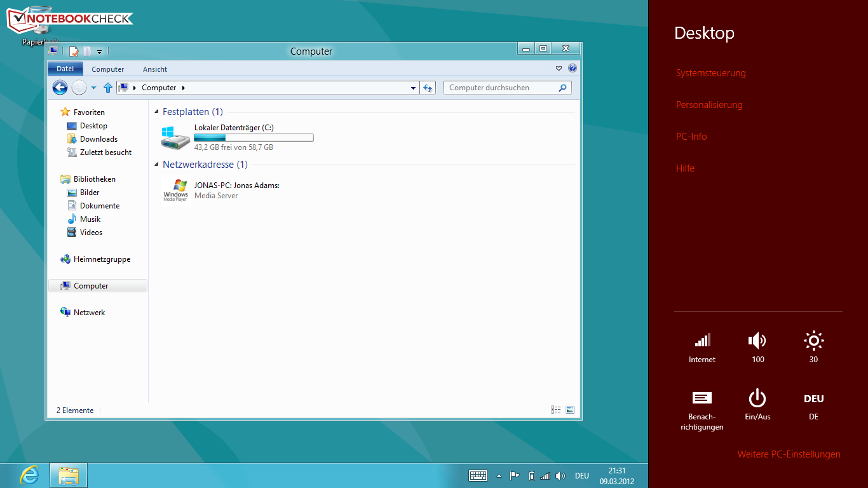Show hidden tray icons with the up arrow
The height and width of the screenshot is (488, 868).
(x=499, y=475)
